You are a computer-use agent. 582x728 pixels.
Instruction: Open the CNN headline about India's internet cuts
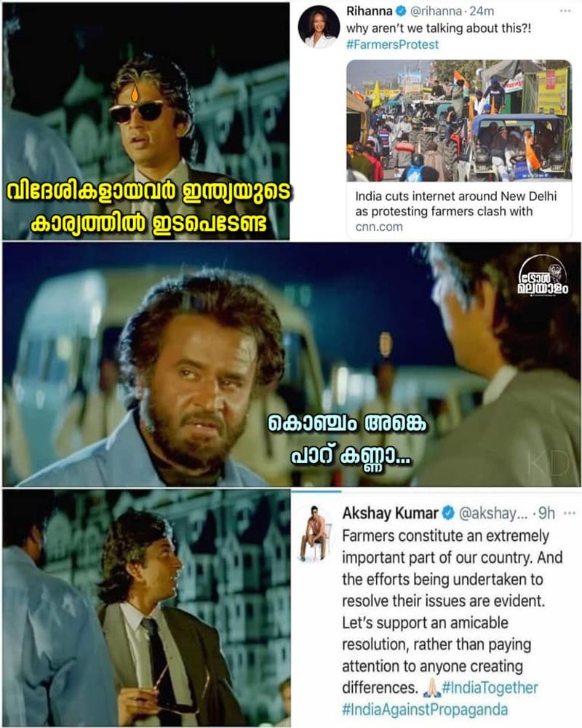pos(455,203)
